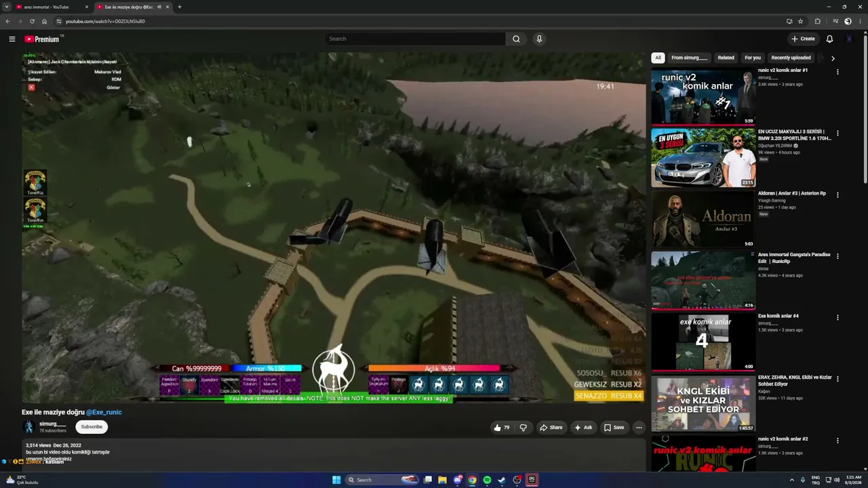Like the video with thumbs up

click(x=502, y=428)
